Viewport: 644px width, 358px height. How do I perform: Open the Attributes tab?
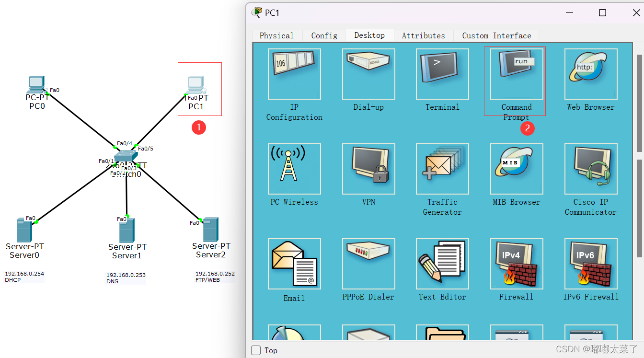(x=423, y=35)
